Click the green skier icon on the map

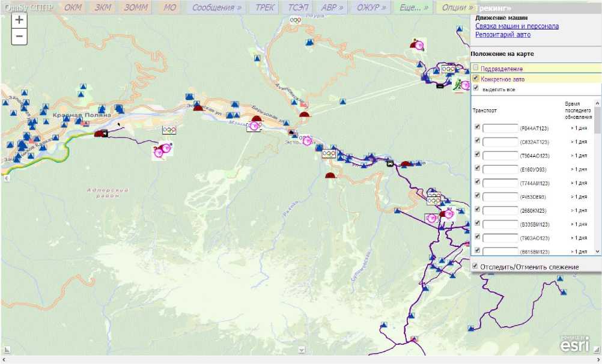(x=460, y=83)
